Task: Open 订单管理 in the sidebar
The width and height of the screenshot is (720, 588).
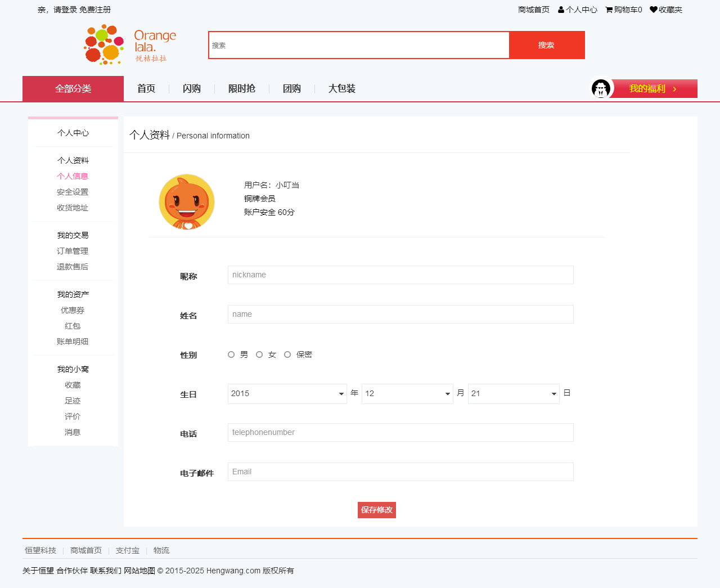Action: coord(73,251)
